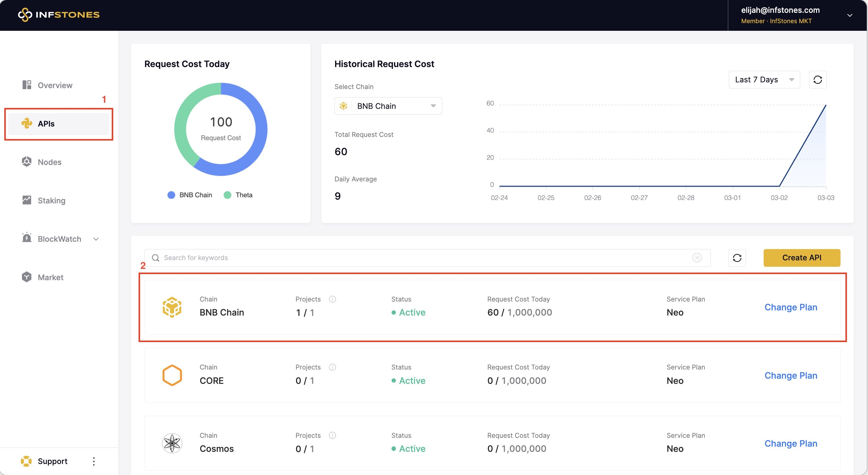Toggle Theta legend in donut chart
Image resolution: width=868 pixels, height=475 pixels.
[238, 195]
